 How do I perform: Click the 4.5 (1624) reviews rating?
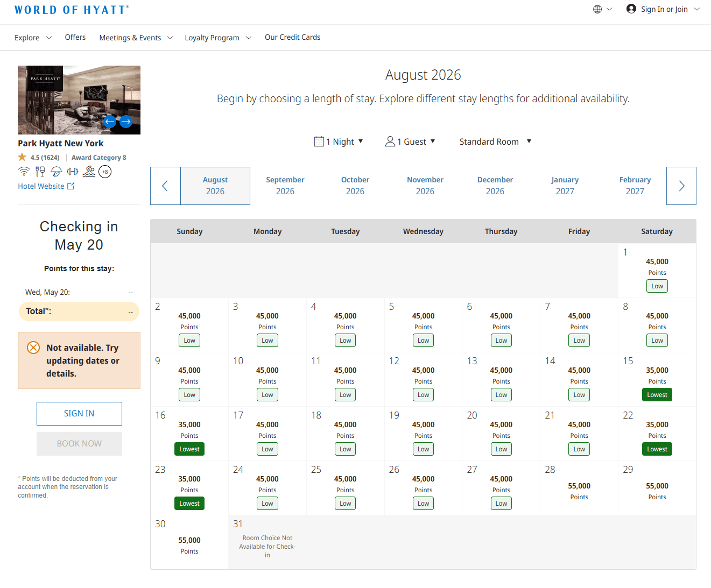coord(45,158)
